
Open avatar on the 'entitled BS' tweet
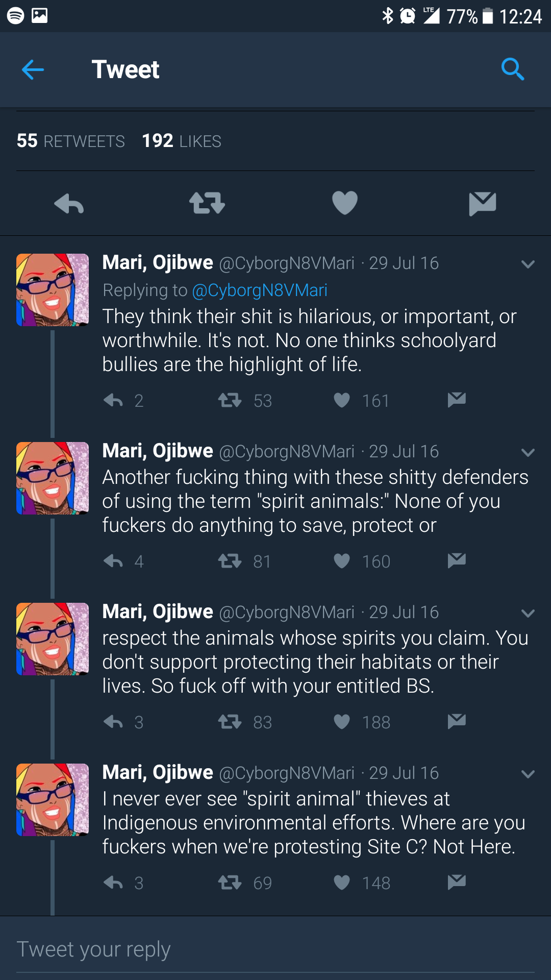point(53,639)
